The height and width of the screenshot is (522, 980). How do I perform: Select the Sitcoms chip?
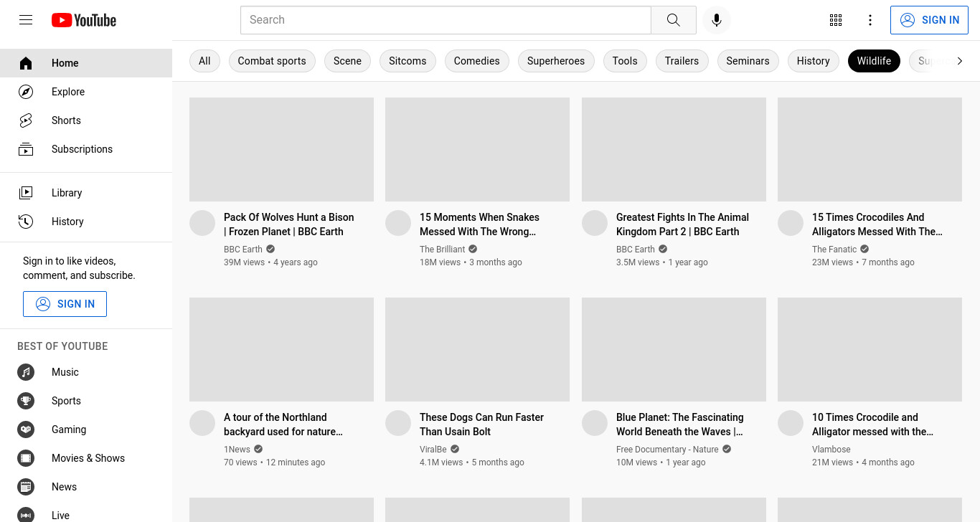[407, 61]
